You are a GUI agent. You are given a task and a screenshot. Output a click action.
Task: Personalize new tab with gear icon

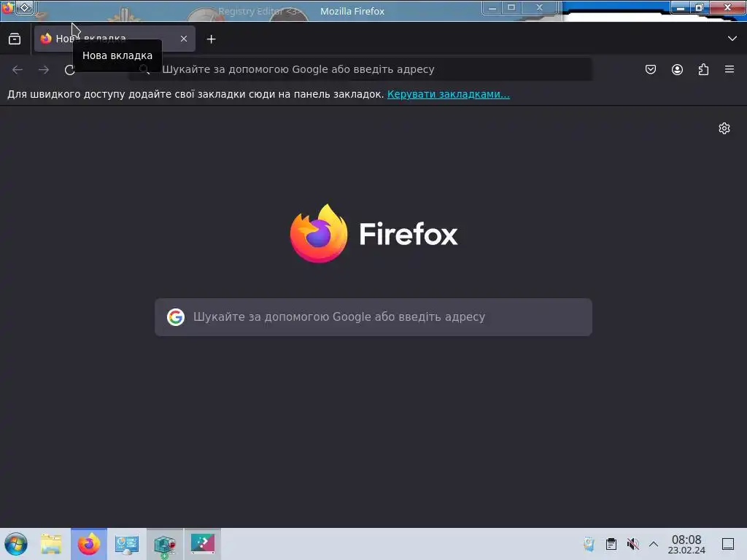724,128
